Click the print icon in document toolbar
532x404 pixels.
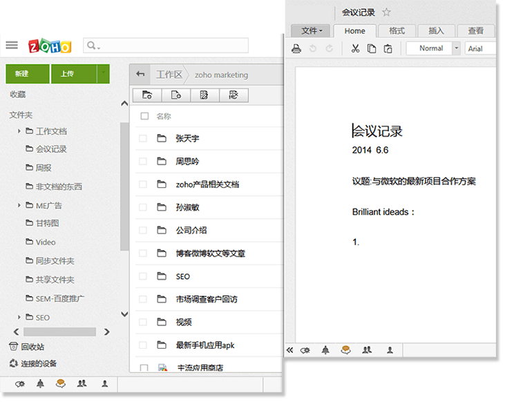pos(296,48)
